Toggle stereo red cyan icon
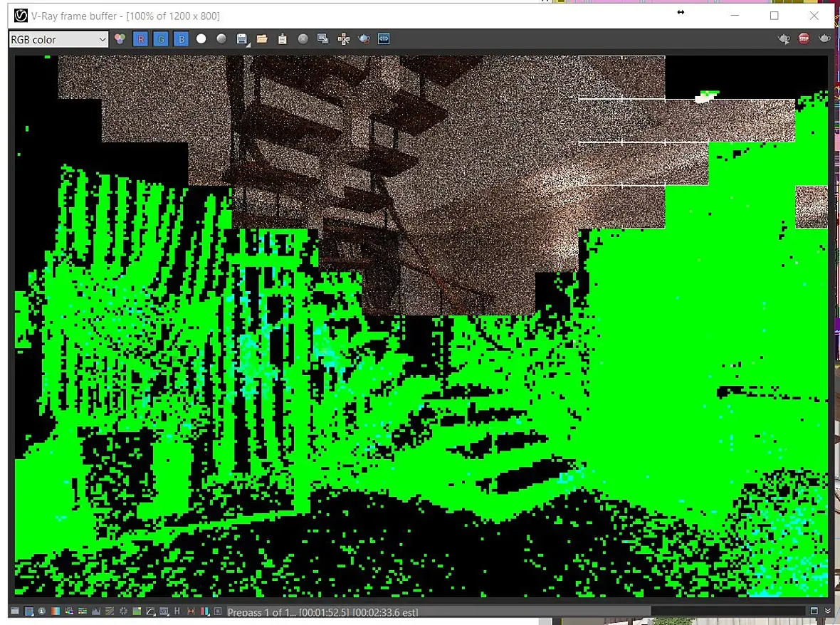The width and height of the screenshot is (840, 625). coord(204,611)
